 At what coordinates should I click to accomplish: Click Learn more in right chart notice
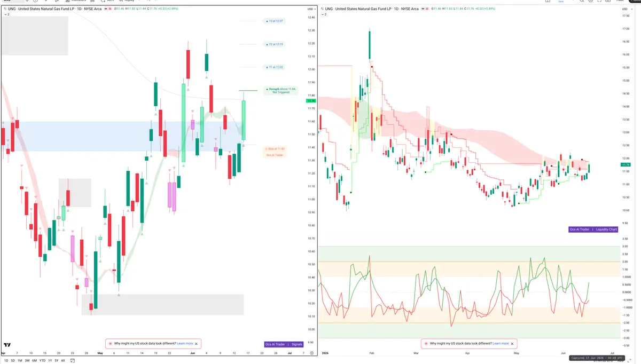pyautogui.click(x=501, y=344)
